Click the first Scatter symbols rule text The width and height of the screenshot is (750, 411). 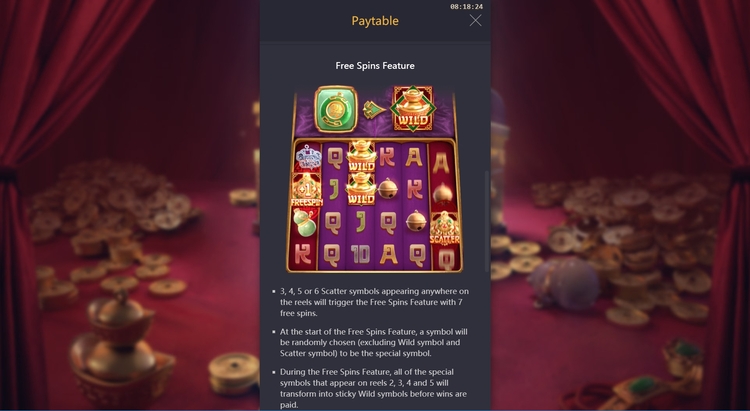(x=375, y=302)
